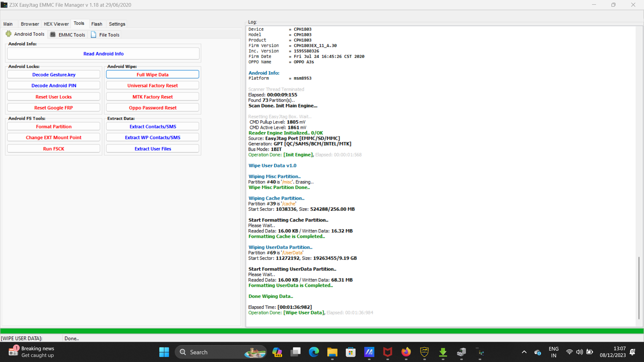Click Reset Google FRP button

pos(54,108)
